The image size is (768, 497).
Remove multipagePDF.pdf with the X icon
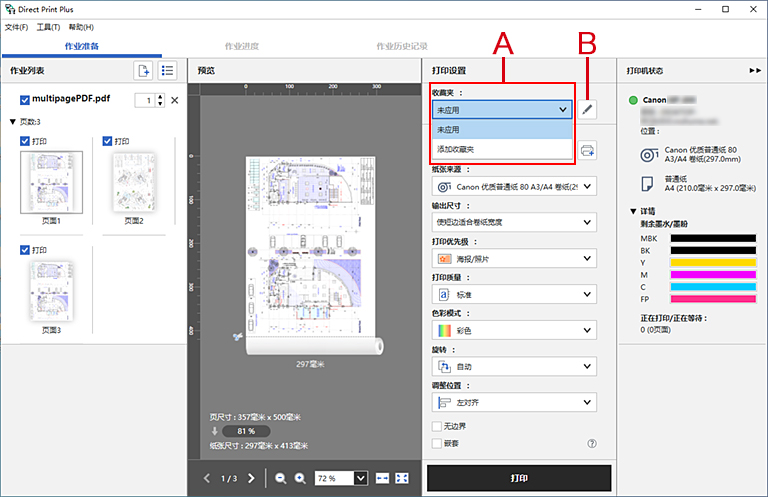click(x=174, y=100)
